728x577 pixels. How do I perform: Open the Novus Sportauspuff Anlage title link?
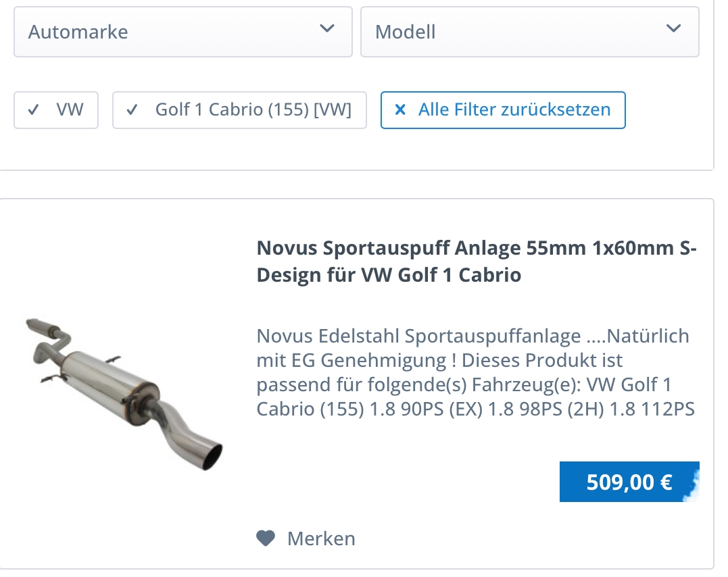(x=477, y=261)
